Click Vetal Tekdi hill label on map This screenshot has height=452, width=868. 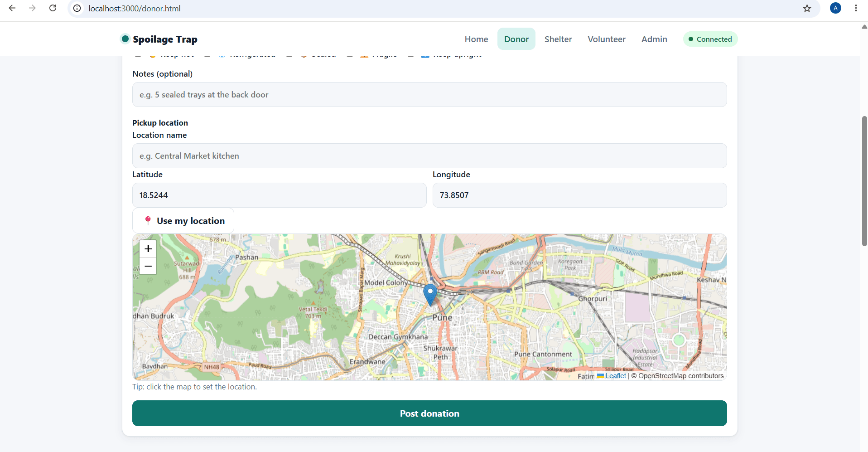point(313,312)
